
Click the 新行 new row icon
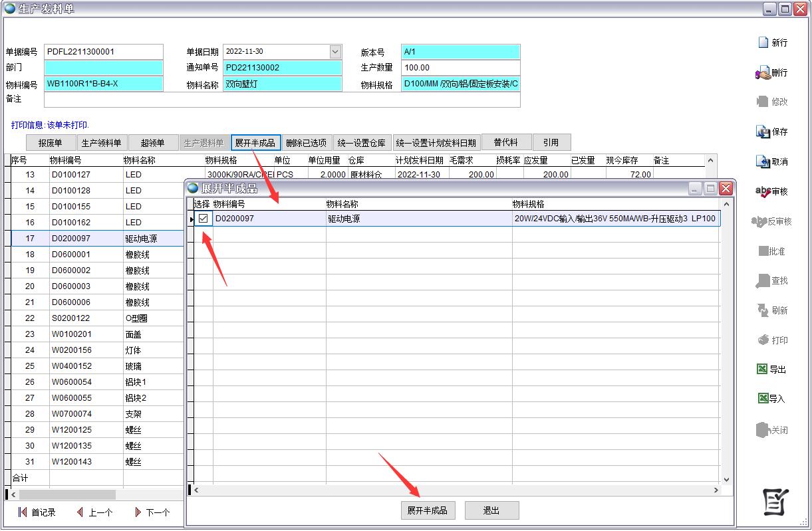click(x=763, y=43)
